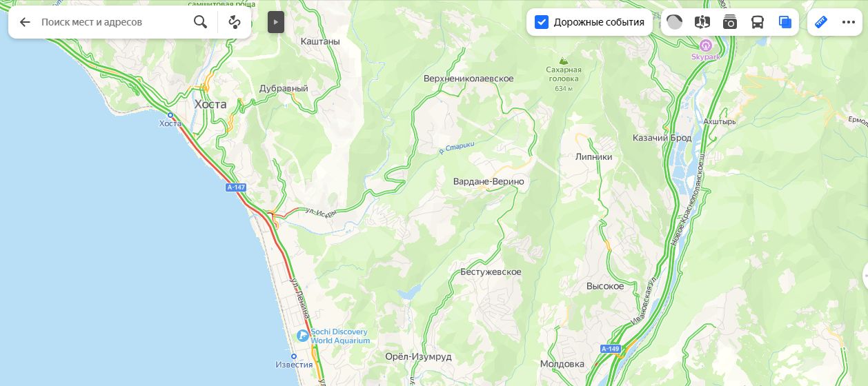Open the map layers selector
868x386 pixels.
click(785, 22)
